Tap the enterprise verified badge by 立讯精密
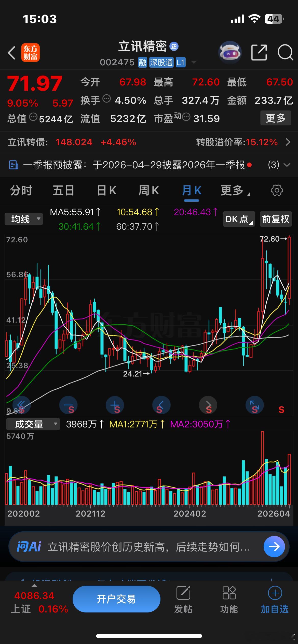The height and width of the screenshot is (644, 298). 174,46
